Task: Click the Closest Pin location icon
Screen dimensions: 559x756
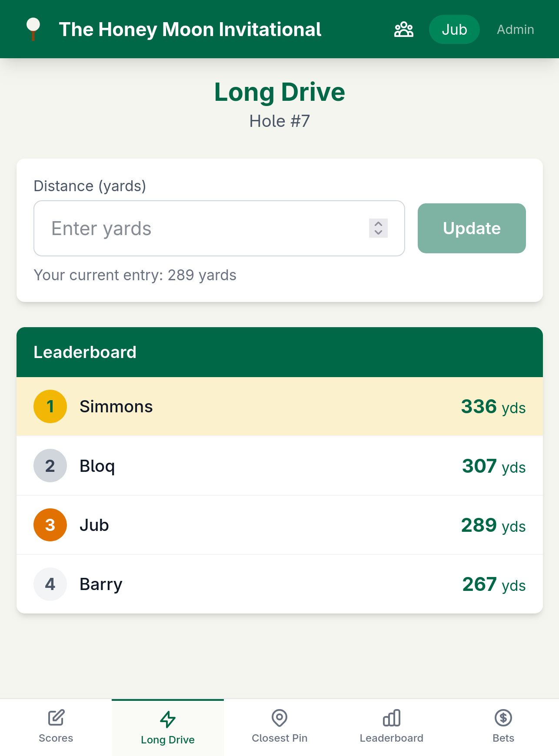Action: (279, 718)
